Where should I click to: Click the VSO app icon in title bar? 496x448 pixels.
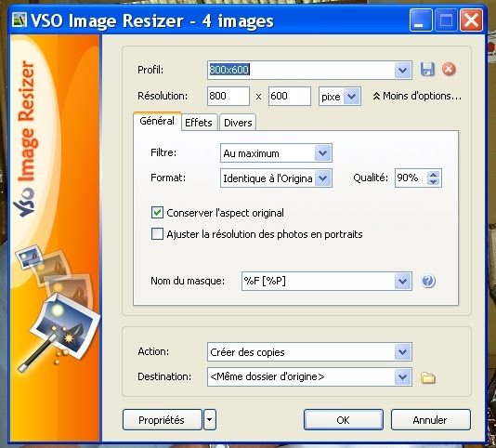pos(19,20)
